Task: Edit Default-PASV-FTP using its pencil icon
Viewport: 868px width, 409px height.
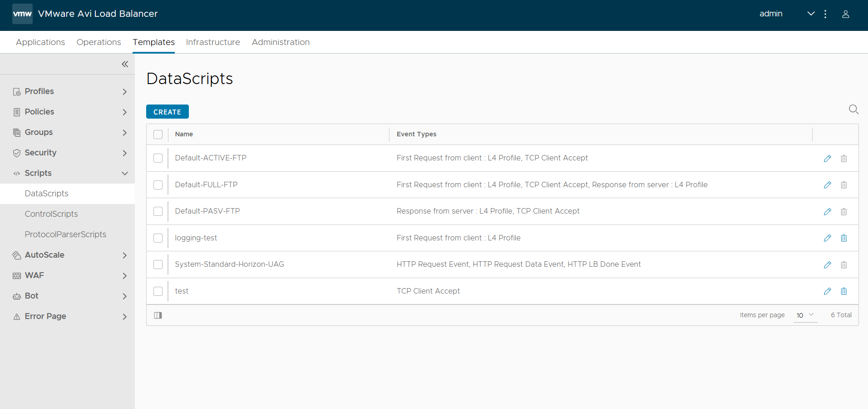Action: coord(828,211)
